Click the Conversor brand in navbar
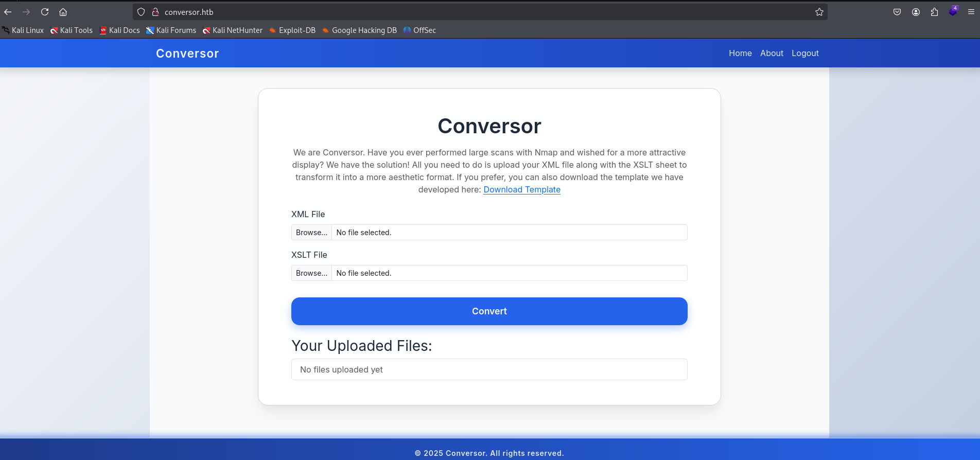Screen dimensions: 980x460 (x=187, y=54)
